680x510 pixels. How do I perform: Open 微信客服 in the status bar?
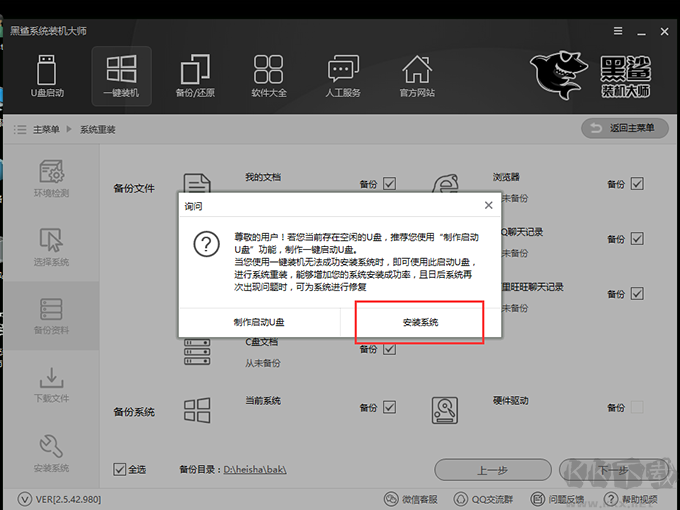click(x=411, y=499)
